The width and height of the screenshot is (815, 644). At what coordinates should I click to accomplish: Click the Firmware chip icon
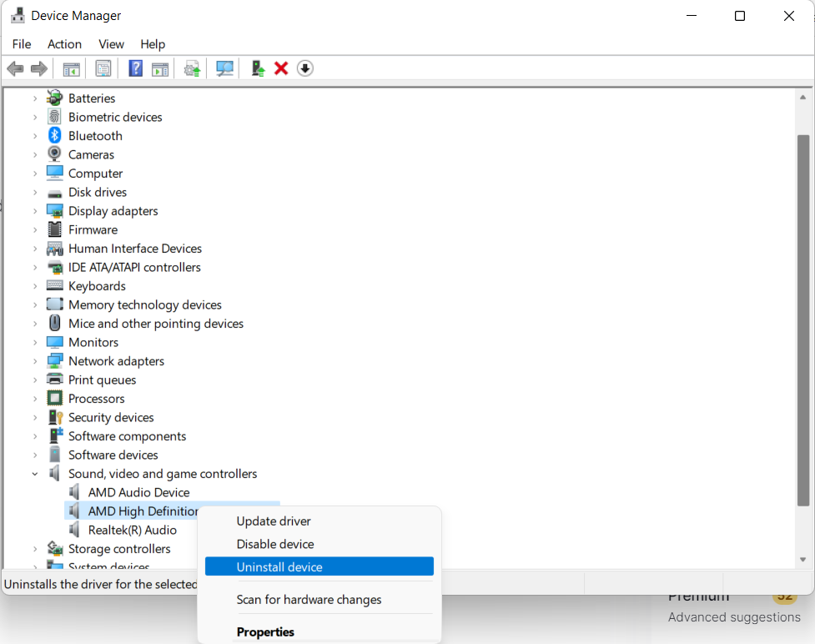[x=54, y=229]
